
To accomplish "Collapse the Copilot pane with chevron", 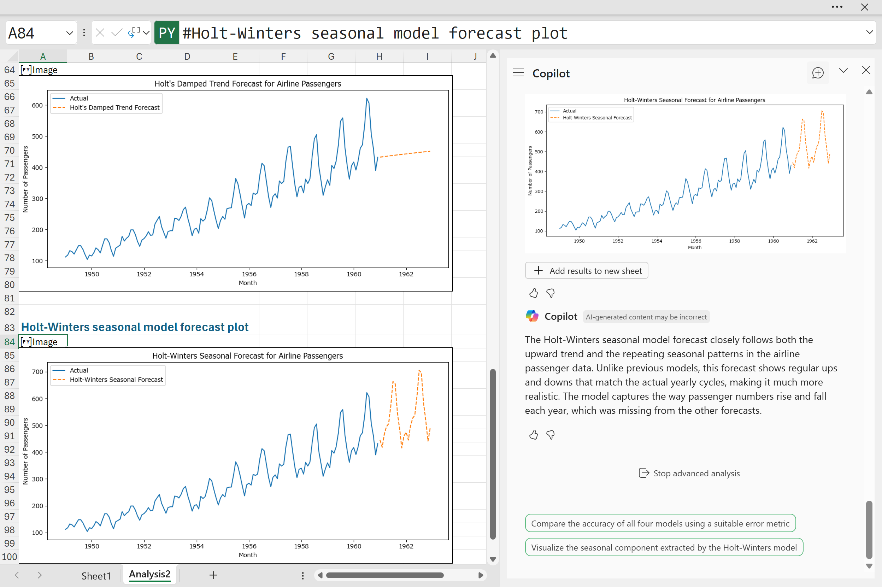I will [x=843, y=71].
